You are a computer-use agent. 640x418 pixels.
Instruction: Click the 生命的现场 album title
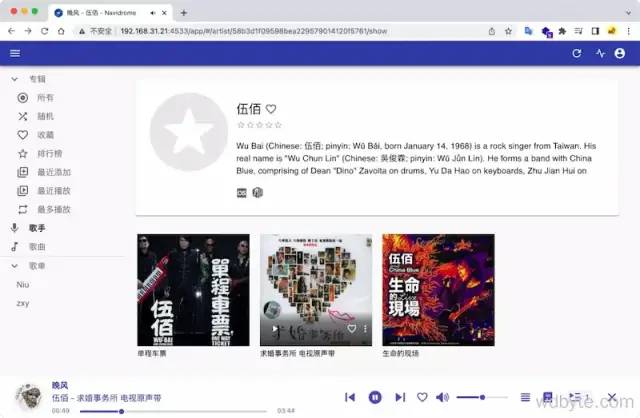click(x=401, y=354)
